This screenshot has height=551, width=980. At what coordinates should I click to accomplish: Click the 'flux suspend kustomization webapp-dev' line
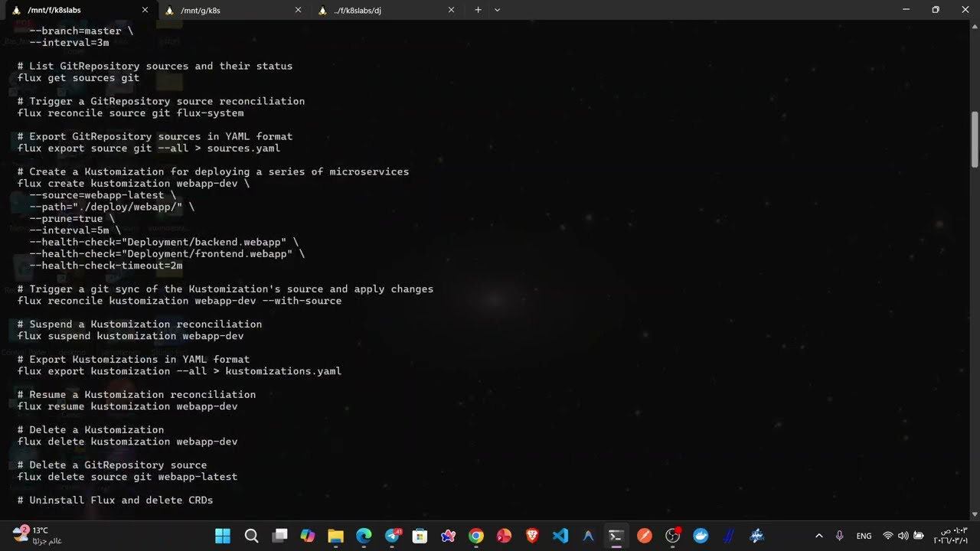pyautogui.click(x=131, y=336)
